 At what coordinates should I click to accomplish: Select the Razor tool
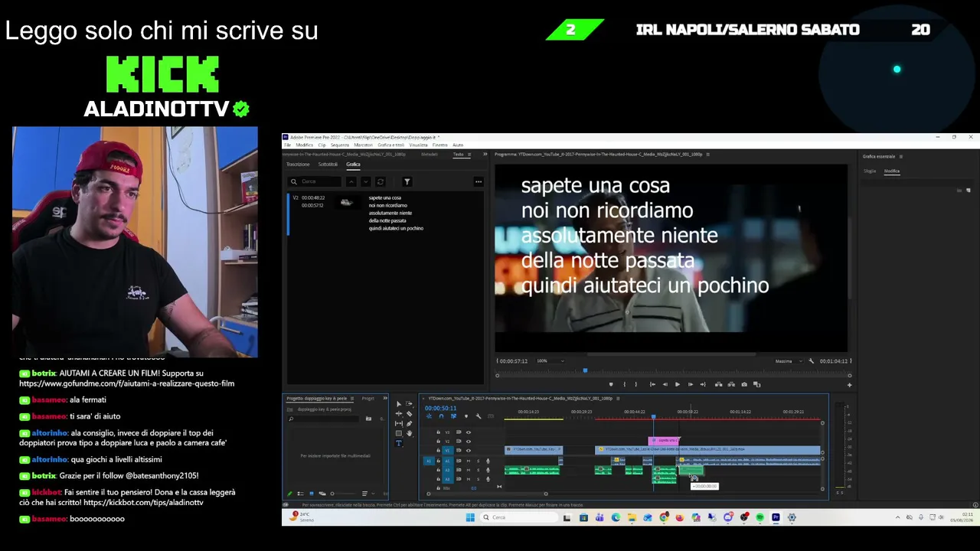pos(409,414)
